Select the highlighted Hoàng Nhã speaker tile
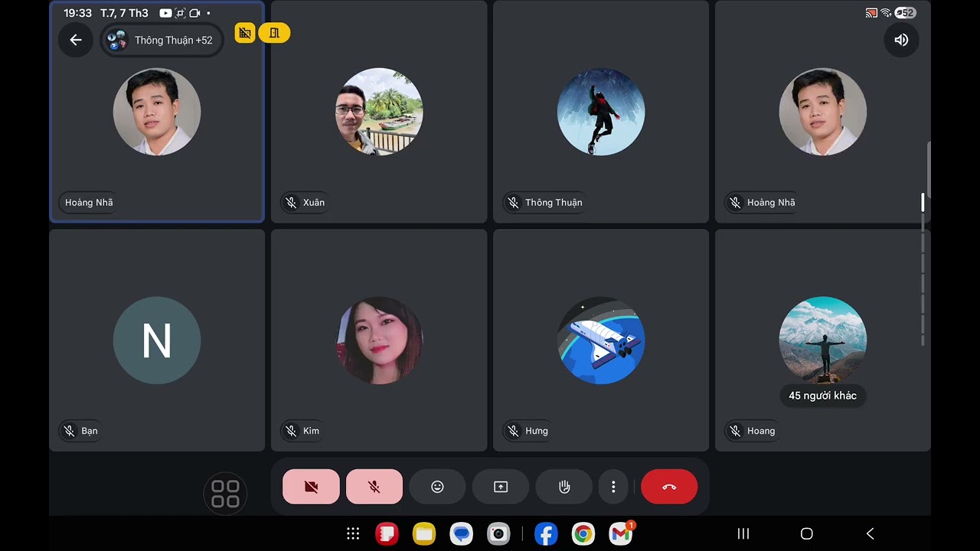This screenshot has width=980, height=551. tap(157, 112)
